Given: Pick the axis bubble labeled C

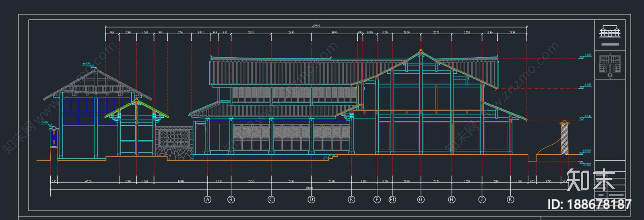Looking at the screenshot, I should tap(271, 199).
